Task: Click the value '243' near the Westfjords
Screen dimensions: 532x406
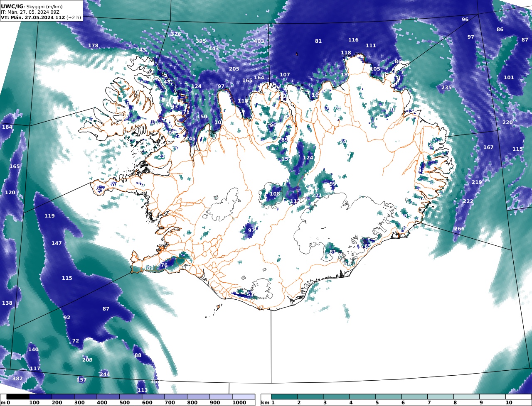Action: click(141, 49)
